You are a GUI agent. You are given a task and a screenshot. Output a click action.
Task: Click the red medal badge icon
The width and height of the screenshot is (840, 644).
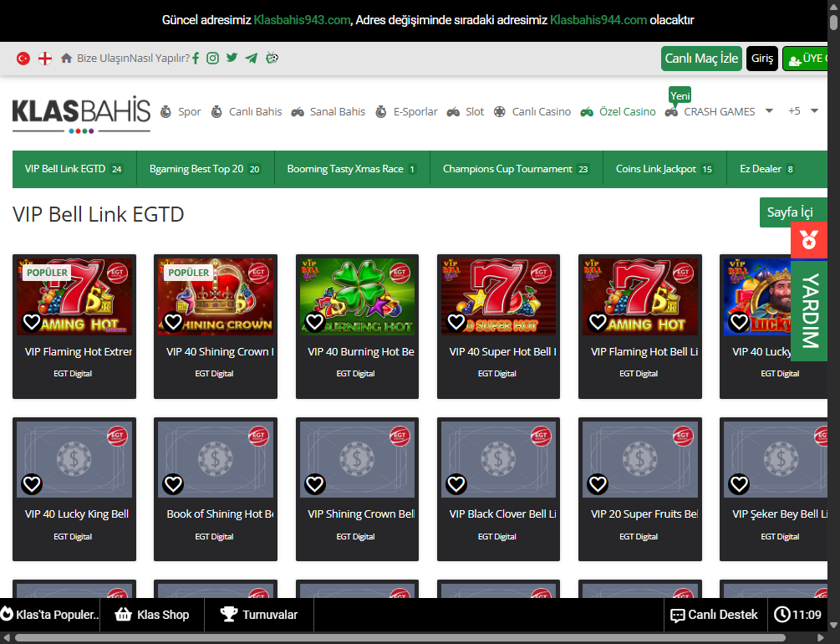[x=809, y=240]
